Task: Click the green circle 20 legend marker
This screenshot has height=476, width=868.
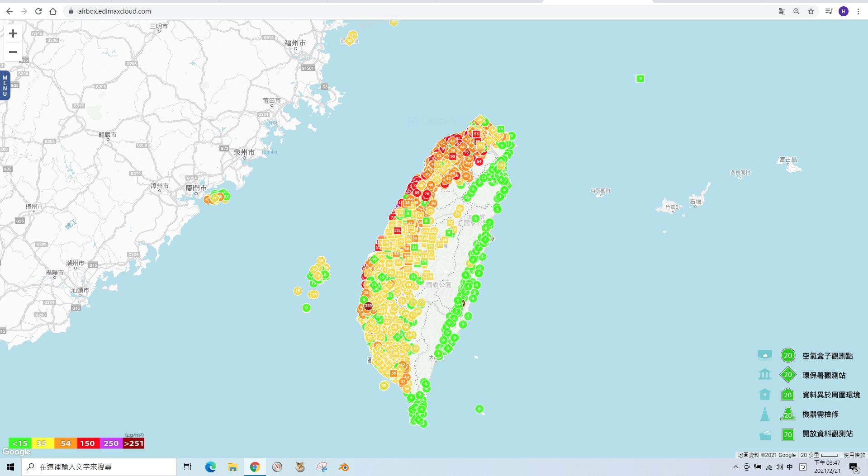Action: 788,355
